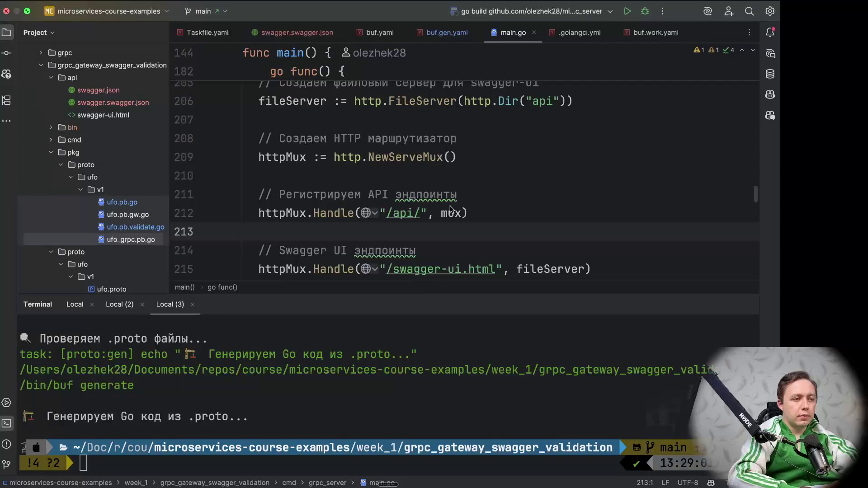Image resolution: width=868 pixels, height=488 pixels.
Task: Open the Database tool window
Action: click(x=770, y=74)
